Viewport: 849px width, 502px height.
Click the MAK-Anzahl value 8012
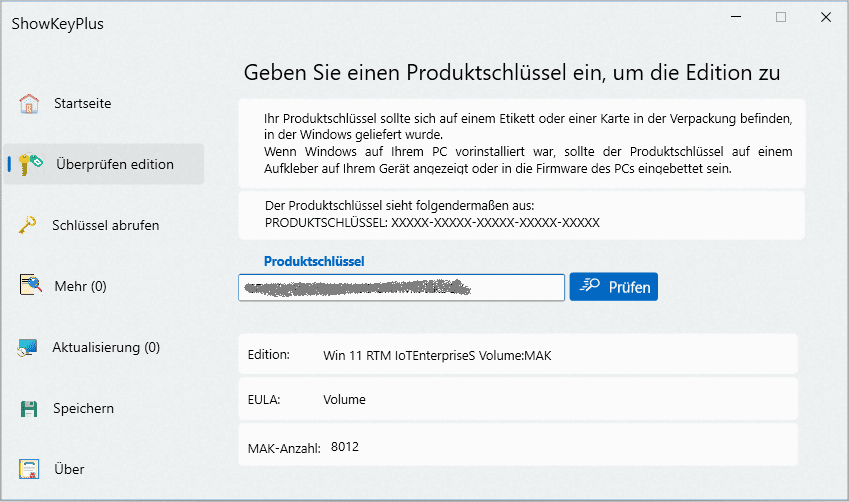pyautogui.click(x=344, y=446)
